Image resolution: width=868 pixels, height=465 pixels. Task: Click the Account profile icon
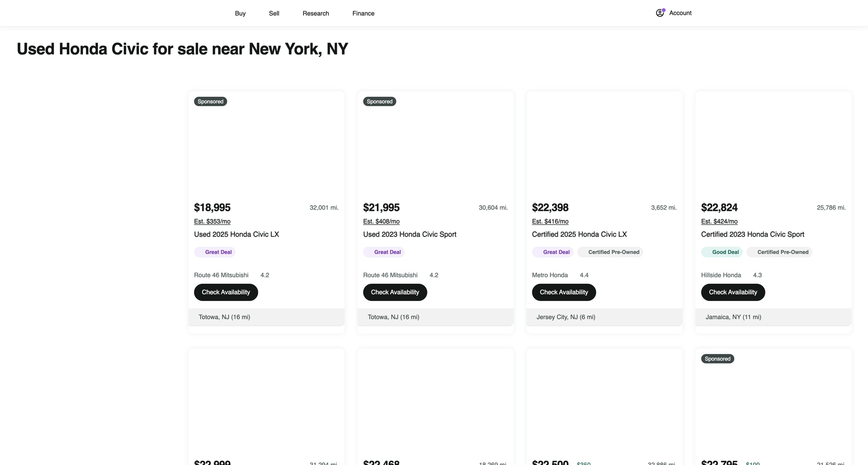click(x=660, y=13)
